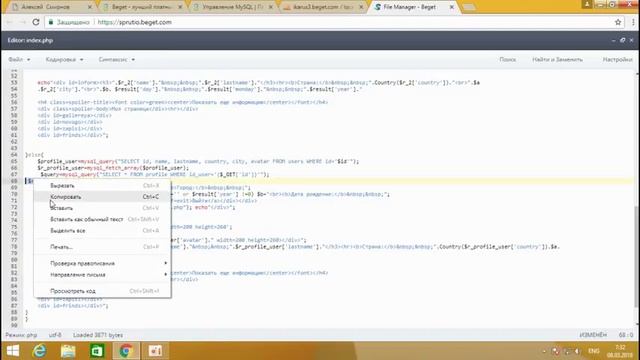Switch to the Управление MySQL tab
Image resolution: width=640 pixels, height=360 pixels.
[233, 7]
